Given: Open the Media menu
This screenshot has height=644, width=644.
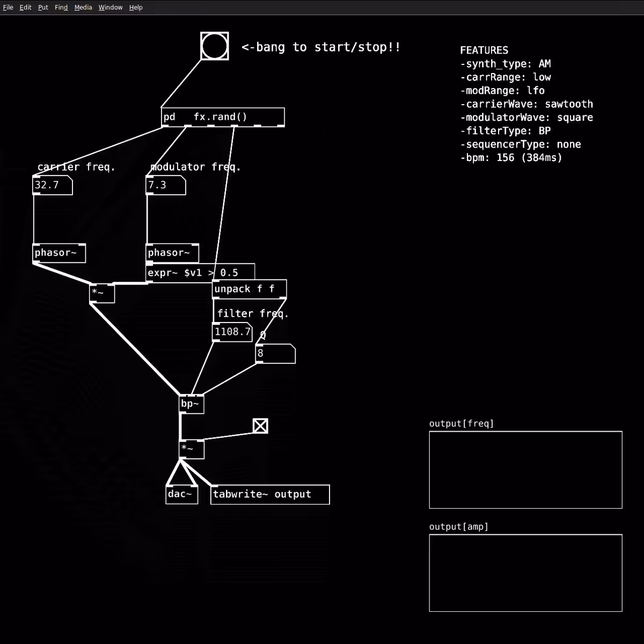Looking at the screenshot, I should (x=83, y=8).
